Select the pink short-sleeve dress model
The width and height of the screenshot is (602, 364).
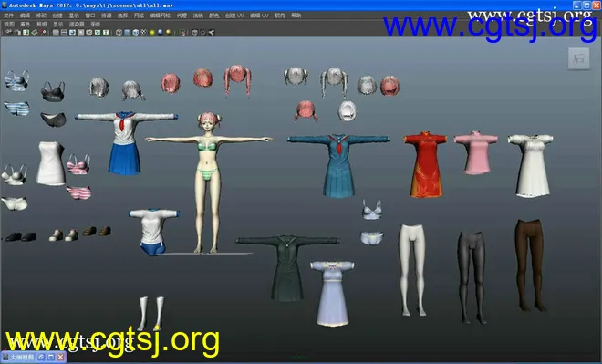[476, 153]
